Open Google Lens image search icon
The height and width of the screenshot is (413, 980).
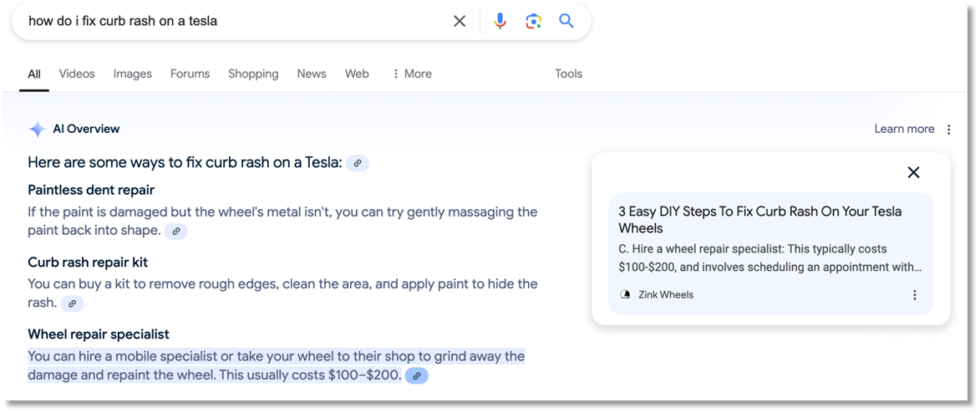533,21
